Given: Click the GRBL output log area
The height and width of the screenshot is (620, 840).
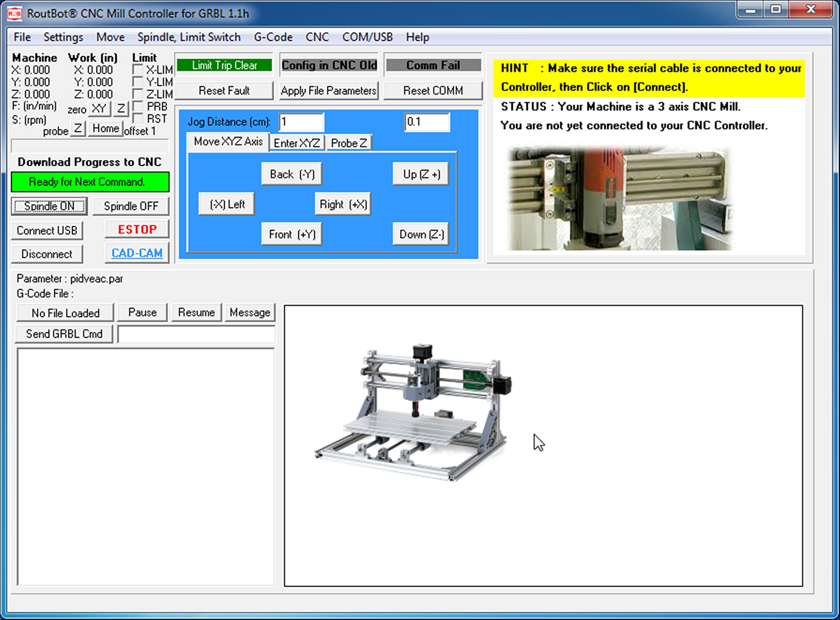Looking at the screenshot, I should (x=145, y=467).
